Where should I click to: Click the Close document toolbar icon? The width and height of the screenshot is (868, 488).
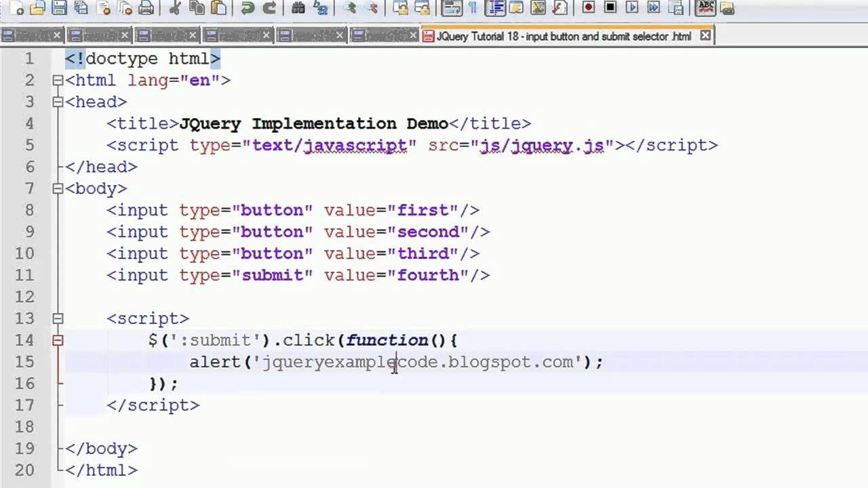click(x=103, y=7)
